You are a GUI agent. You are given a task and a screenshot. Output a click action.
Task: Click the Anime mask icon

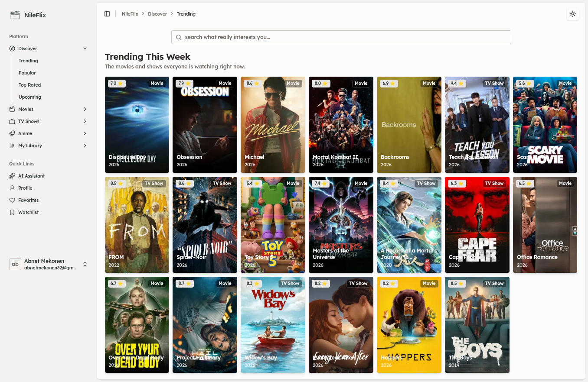tap(12, 133)
